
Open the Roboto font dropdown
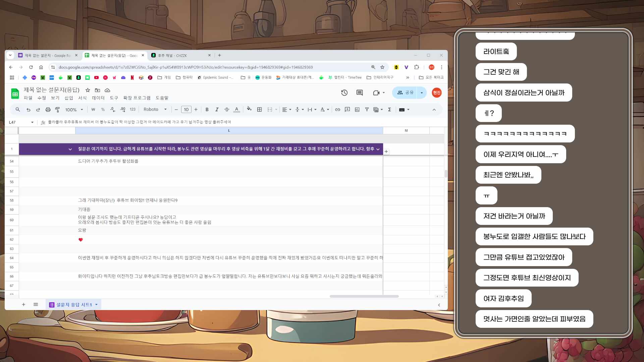(x=155, y=110)
